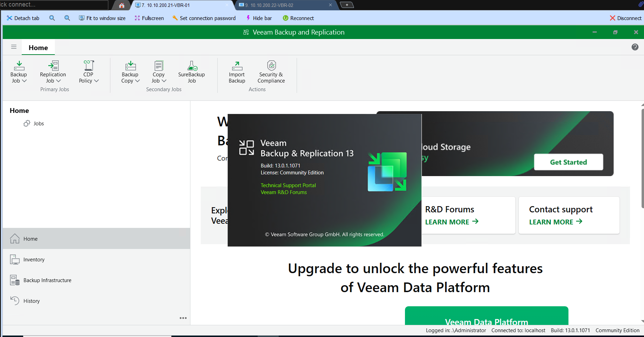The height and width of the screenshot is (337, 644).
Task: Click LEARN MORE under R&D Forums
Action: (x=452, y=222)
